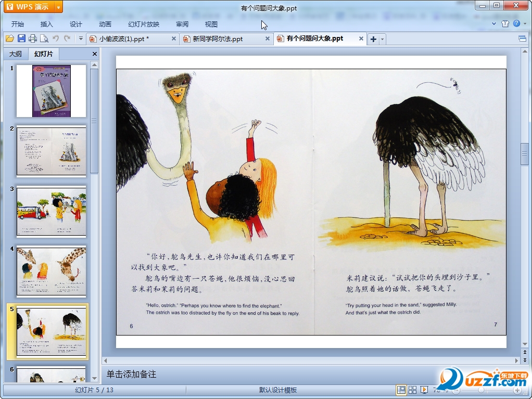Image resolution: width=532 pixels, height=399 pixels.
Task: Click the skin shirt icon near help
Action: [x=505, y=23]
